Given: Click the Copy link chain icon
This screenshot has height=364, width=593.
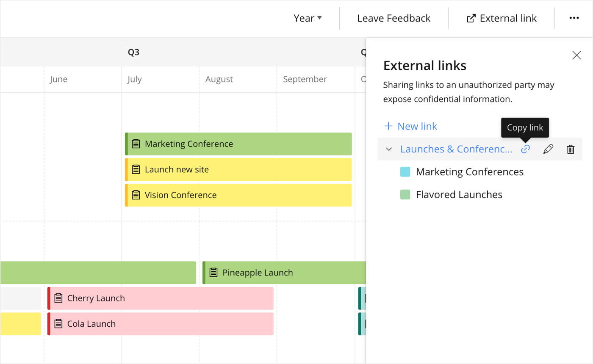Looking at the screenshot, I should (525, 149).
